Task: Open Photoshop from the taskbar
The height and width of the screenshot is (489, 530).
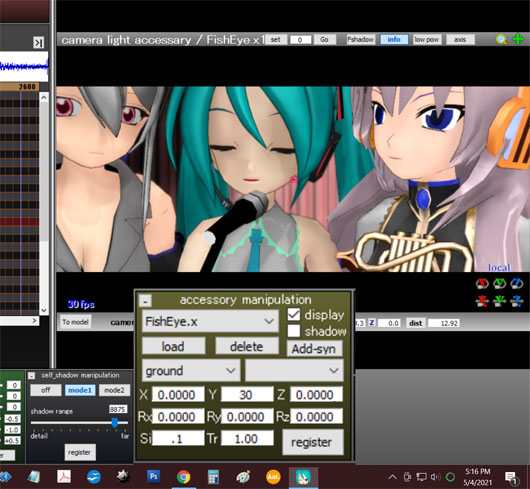Action: coord(153,476)
